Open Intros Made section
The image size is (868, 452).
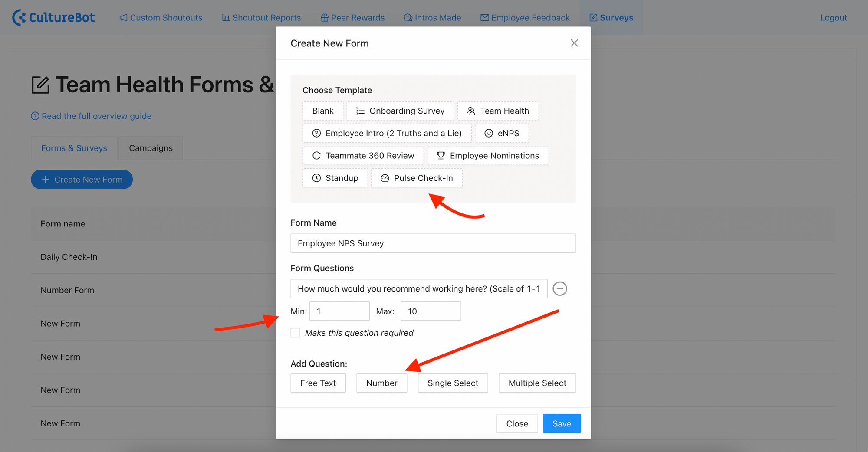click(x=432, y=18)
